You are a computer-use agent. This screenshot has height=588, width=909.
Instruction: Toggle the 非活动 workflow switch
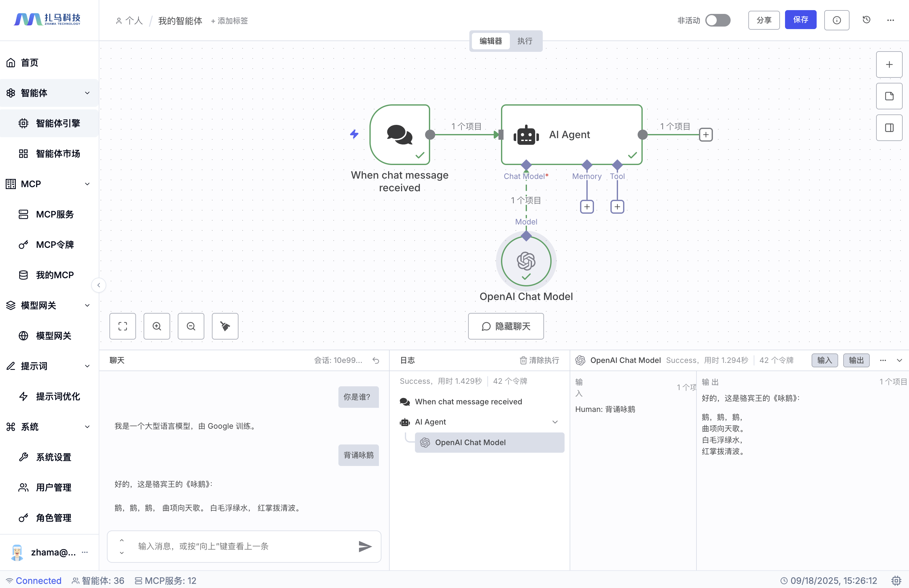click(x=718, y=20)
